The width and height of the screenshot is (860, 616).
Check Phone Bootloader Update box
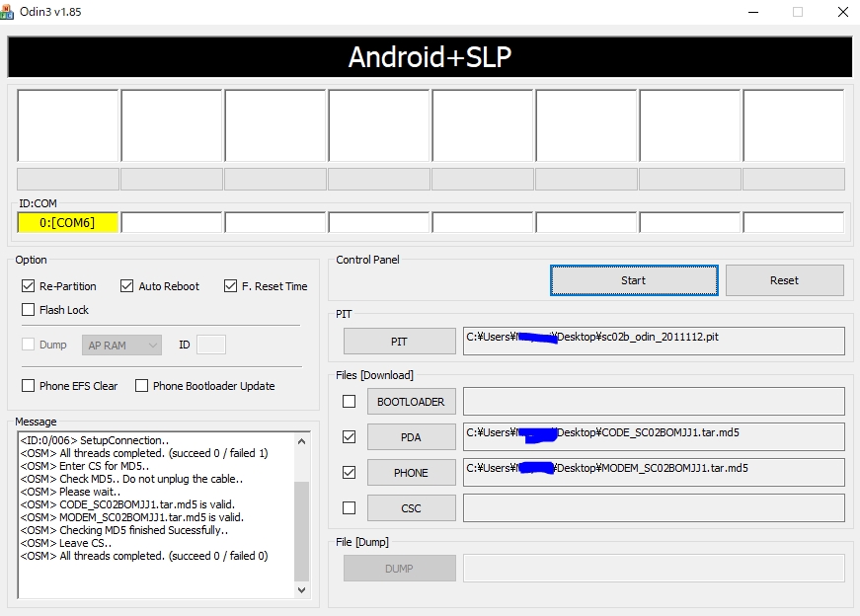pos(141,386)
